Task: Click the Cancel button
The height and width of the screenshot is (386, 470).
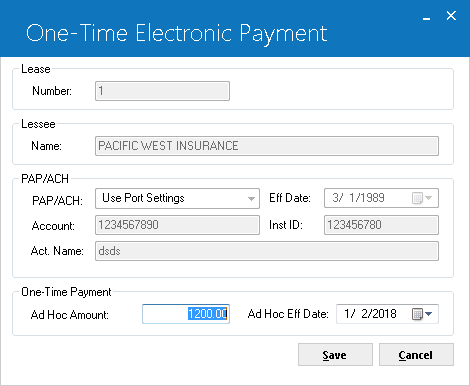Action: pos(416,355)
